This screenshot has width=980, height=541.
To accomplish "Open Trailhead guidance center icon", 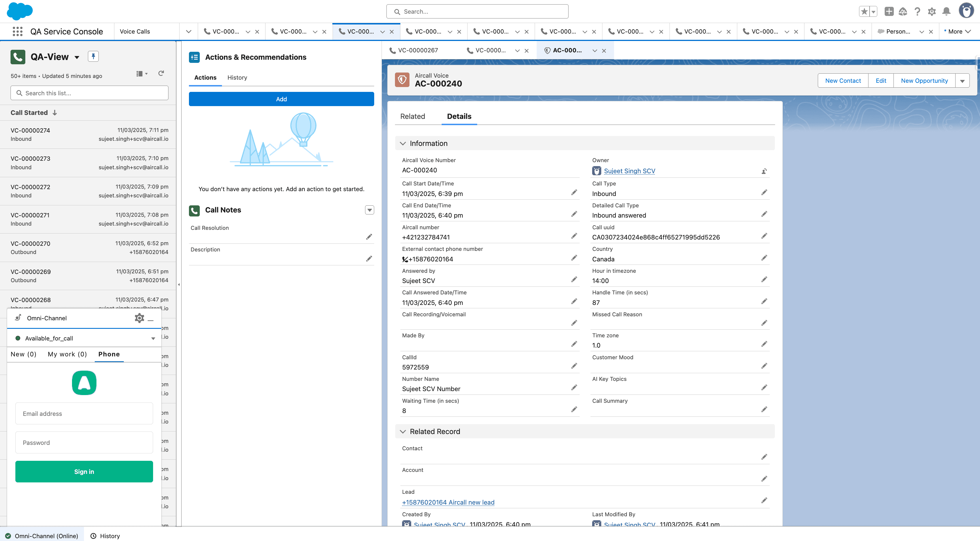I will (x=903, y=11).
